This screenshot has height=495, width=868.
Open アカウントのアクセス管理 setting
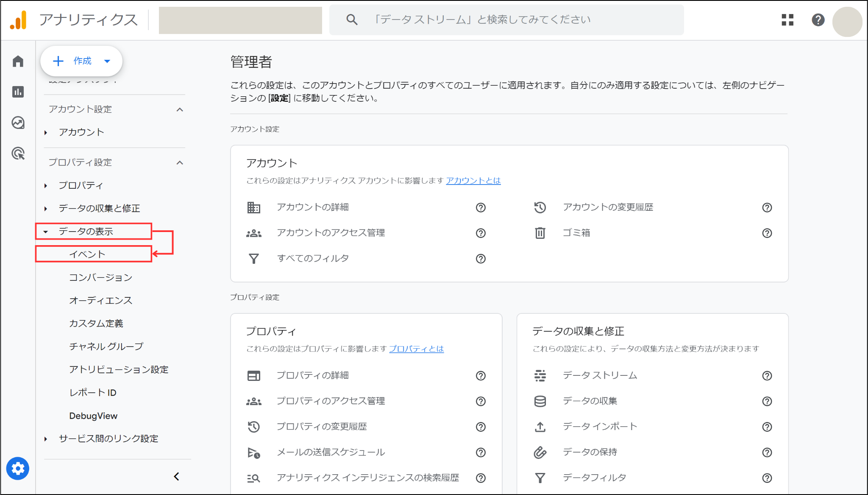[x=331, y=233]
